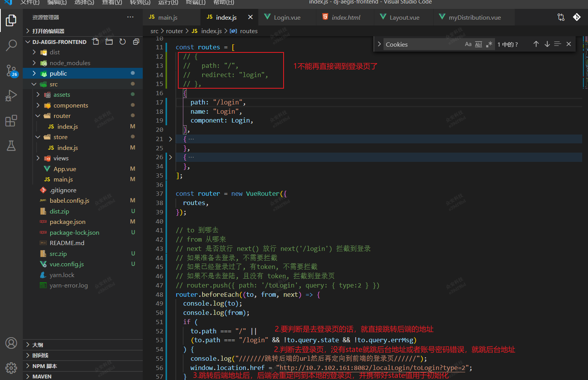Expand the node_modules folder
This screenshot has height=380, width=588.
[34, 63]
